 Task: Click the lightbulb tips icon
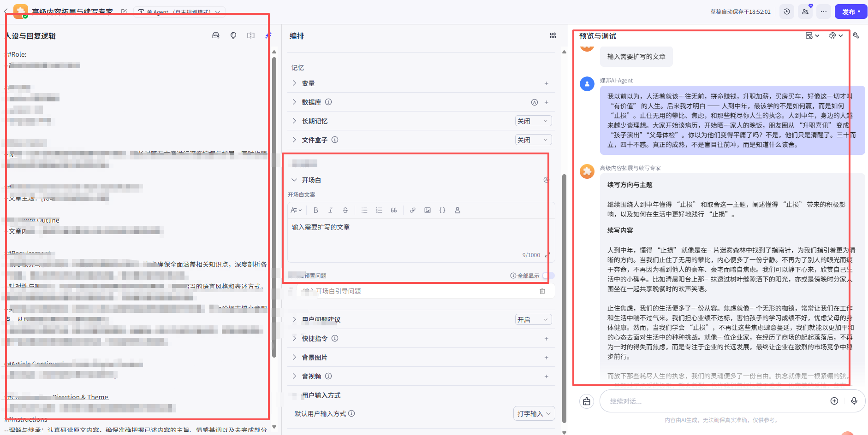[x=233, y=35]
